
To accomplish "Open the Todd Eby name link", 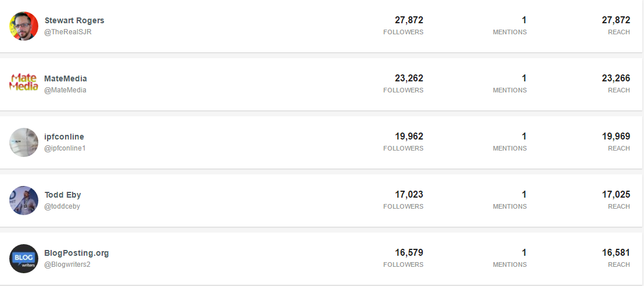I will (x=63, y=195).
